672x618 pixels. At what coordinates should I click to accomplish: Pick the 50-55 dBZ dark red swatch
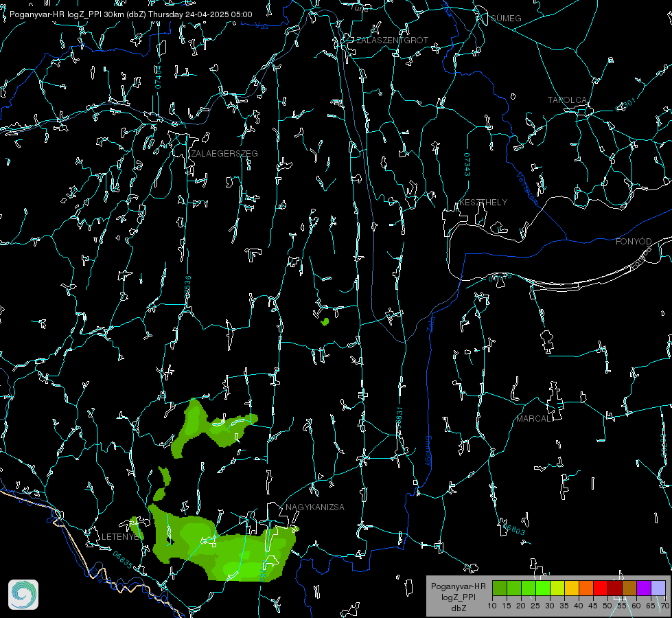point(615,588)
